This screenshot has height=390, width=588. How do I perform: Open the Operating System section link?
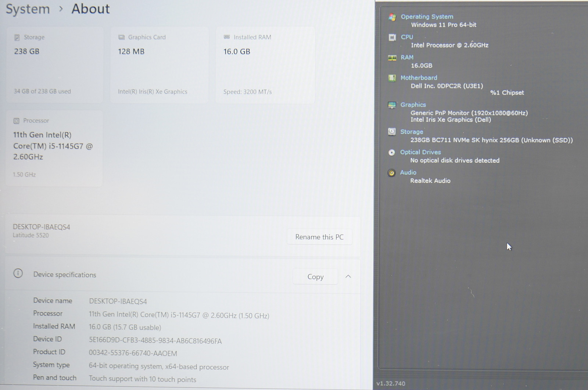pos(427,17)
